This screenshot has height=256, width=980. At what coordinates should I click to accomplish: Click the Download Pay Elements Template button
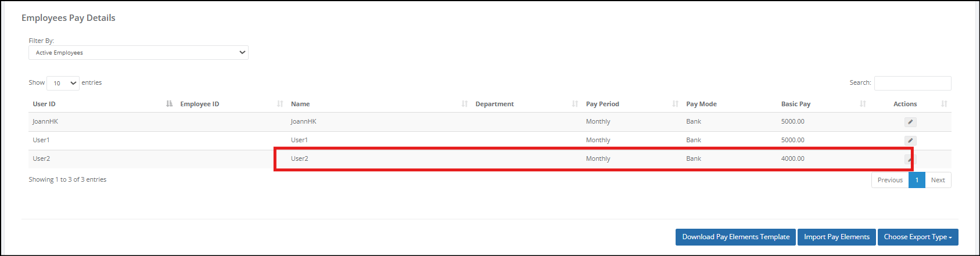pos(735,237)
